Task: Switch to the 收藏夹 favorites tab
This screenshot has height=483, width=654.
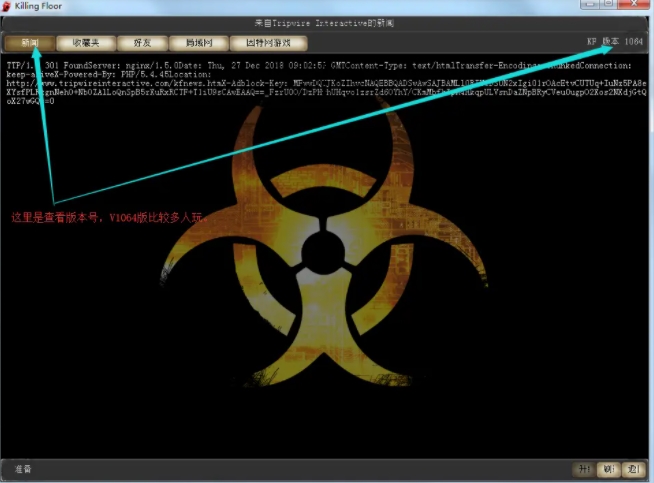Action: tap(86, 43)
